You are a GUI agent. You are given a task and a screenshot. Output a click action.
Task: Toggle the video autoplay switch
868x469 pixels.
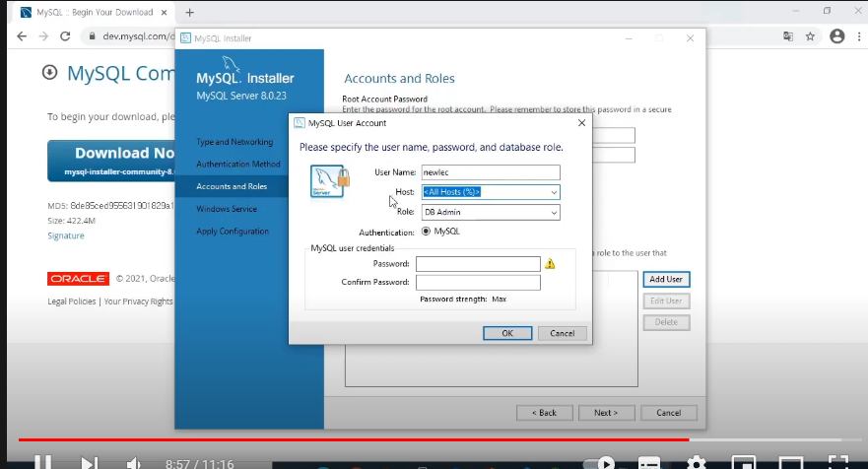(x=599, y=463)
